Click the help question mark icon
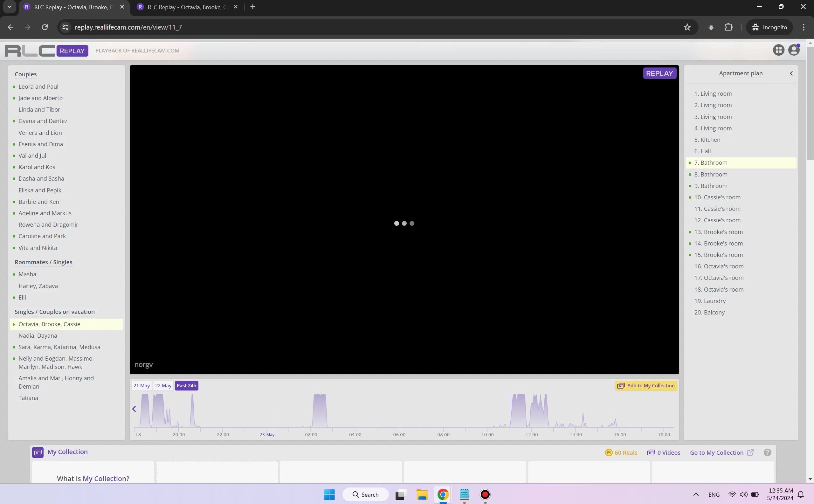814x504 pixels. pos(767,452)
